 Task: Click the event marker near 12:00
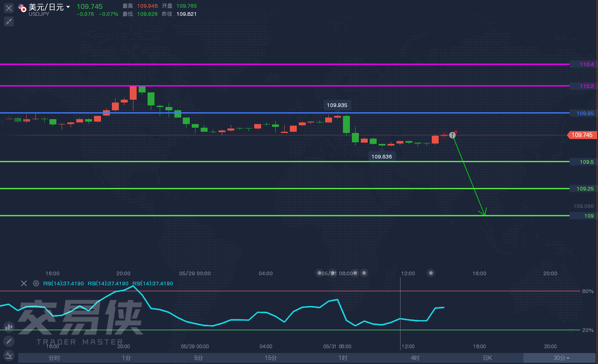coord(431,273)
